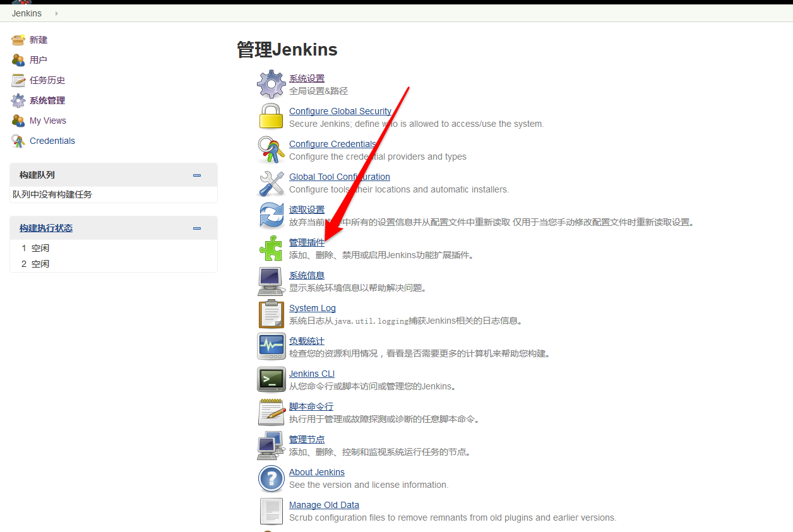Collapse the 构建队列 panel
Viewport: 793px width, 532px height.
[x=197, y=175]
